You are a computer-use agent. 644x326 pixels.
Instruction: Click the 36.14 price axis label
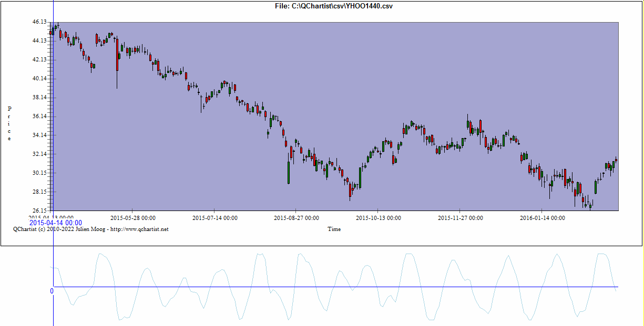[39, 117]
